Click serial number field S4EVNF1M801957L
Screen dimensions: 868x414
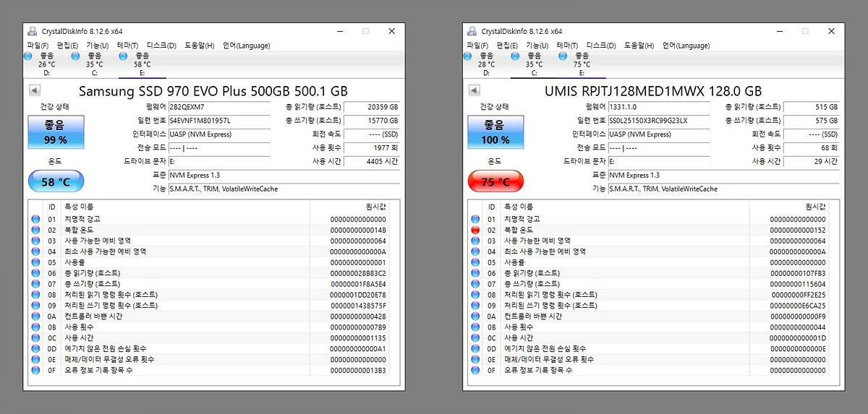(x=218, y=121)
